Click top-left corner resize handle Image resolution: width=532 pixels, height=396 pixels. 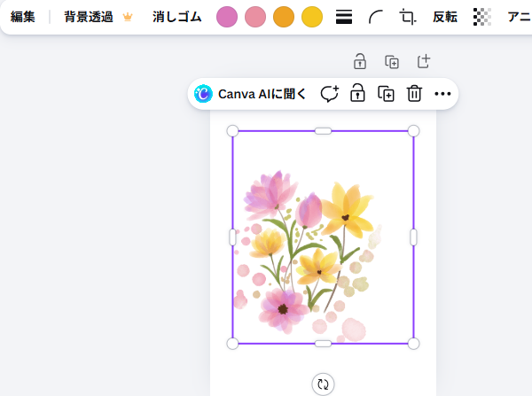[x=232, y=131]
